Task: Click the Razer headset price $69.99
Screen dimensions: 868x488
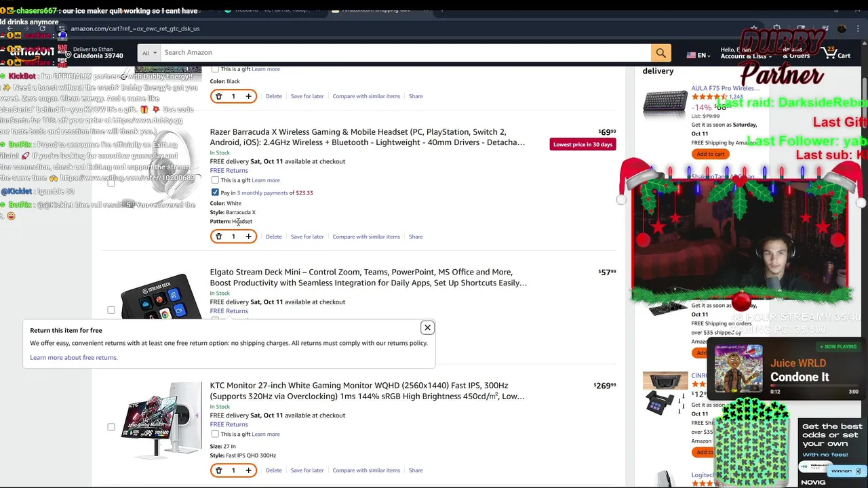Action: tap(607, 132)
